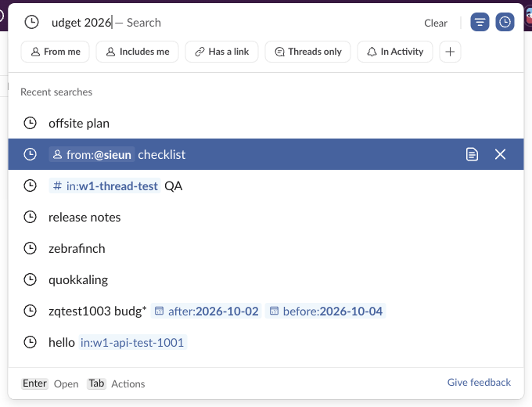The width and height of the screenshot is (532, 407).
Task: Select the 'zebrafinch' recent search
Action: click(266, 248)
